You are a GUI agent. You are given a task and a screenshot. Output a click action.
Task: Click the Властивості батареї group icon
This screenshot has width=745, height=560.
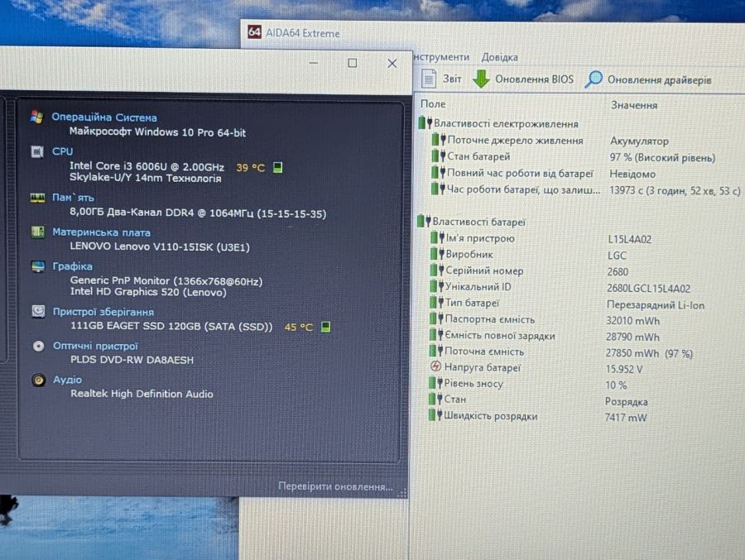(x=424, y=221)
